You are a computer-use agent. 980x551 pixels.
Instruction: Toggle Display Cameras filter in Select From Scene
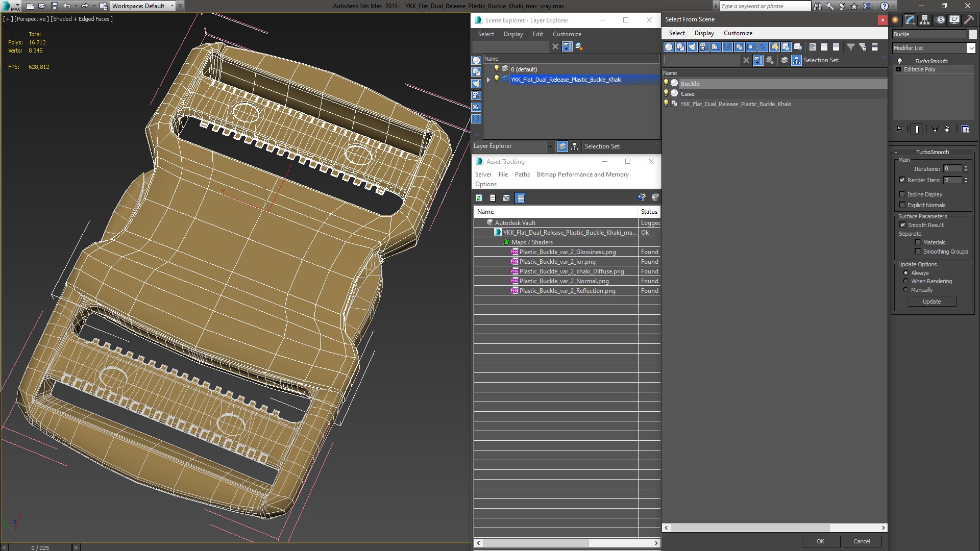704,47
